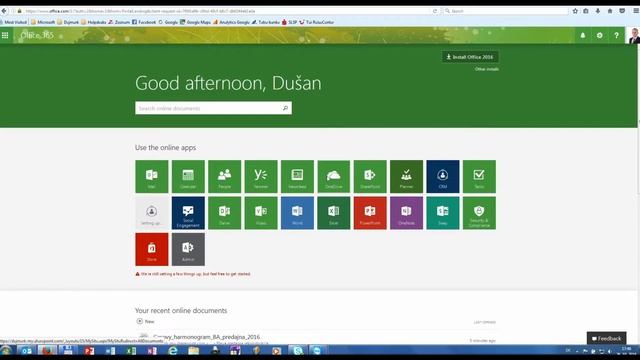Image resolution: width=640 pixels, height=360 pixels.
Task: Click the search magnifier in document search box
Action: click(x=285, y=108)
